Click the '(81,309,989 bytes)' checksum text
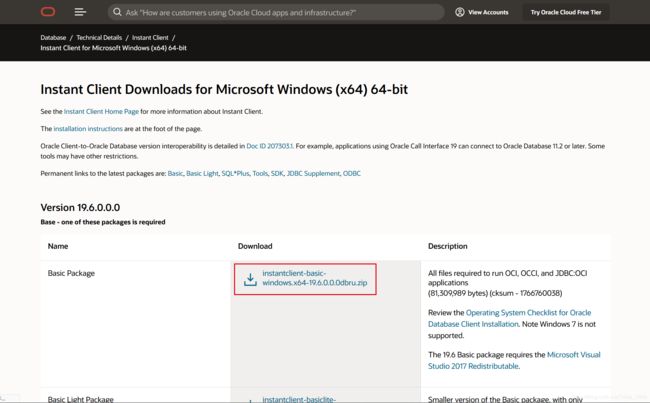Viewport: 650px width, 403px height. coord(495,293)
